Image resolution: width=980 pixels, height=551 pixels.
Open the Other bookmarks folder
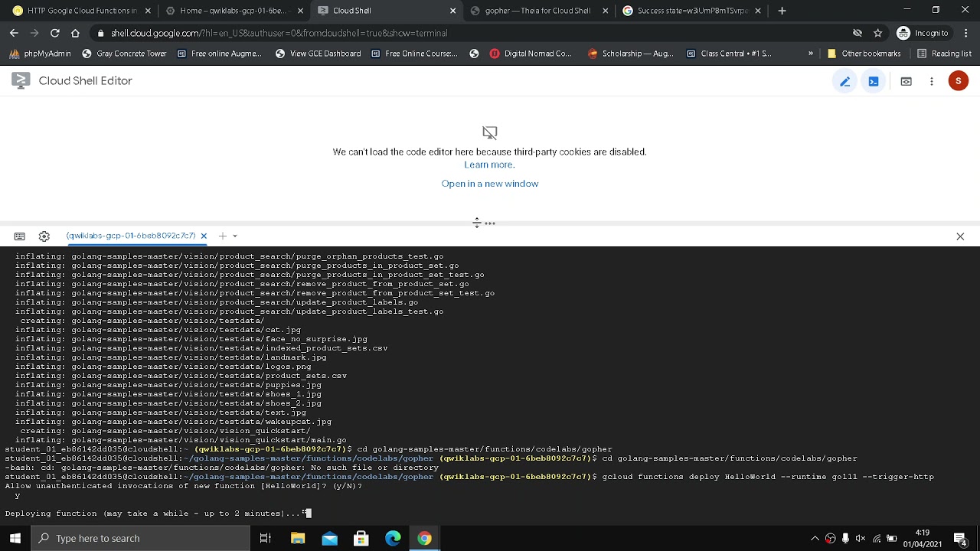point(864,54)
